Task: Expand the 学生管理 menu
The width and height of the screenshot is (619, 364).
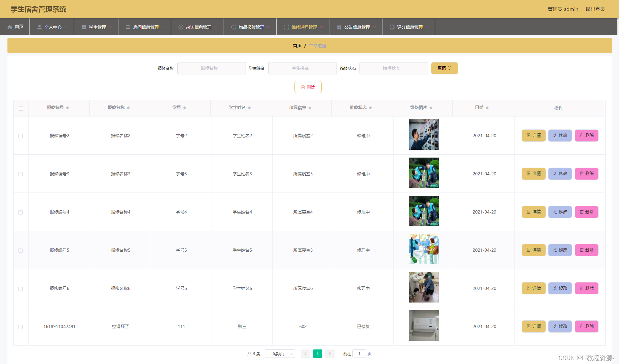Action: (96, 27)
